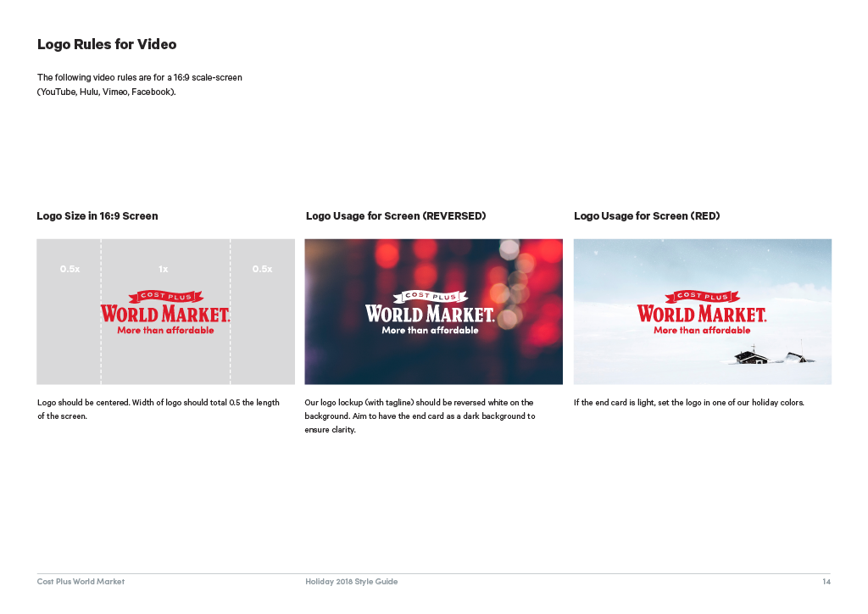Click the 'Our logo lockup (with tagline)' caption
Viewport: 868px width, 614px height.
[x=420, y=416]
